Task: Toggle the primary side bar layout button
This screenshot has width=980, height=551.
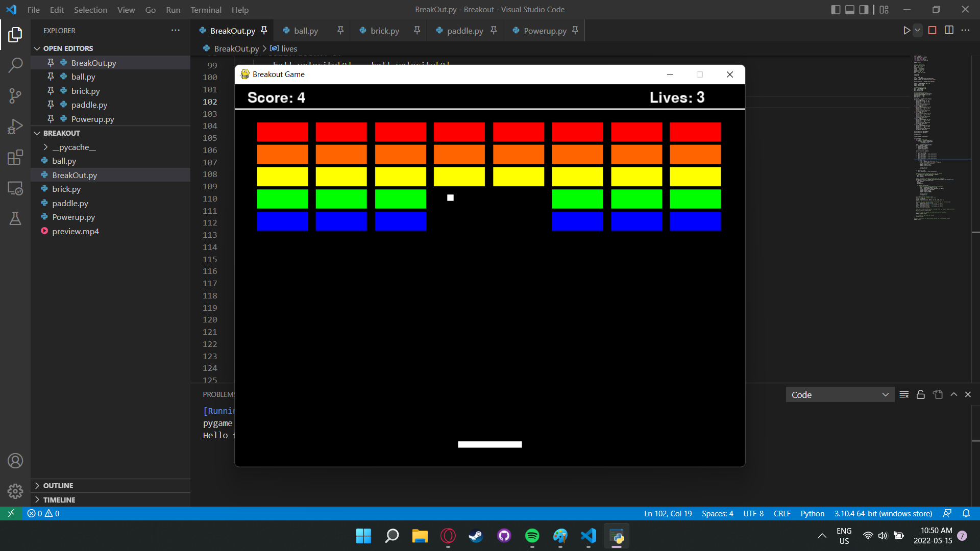Action: click(836, 10)
